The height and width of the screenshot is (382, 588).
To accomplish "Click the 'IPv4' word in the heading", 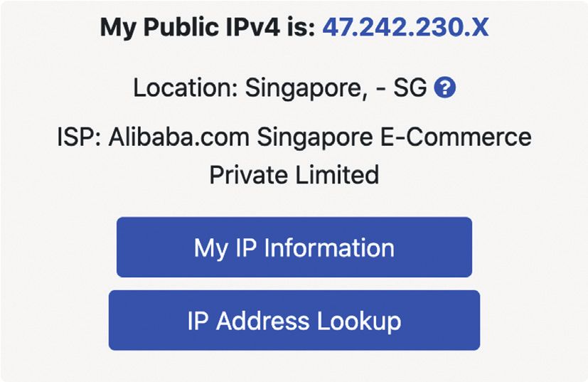I will click(x=252, y=27).
